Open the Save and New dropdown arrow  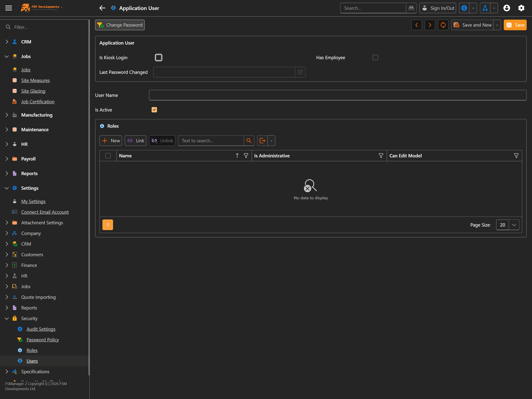click(x=497, y=25)
